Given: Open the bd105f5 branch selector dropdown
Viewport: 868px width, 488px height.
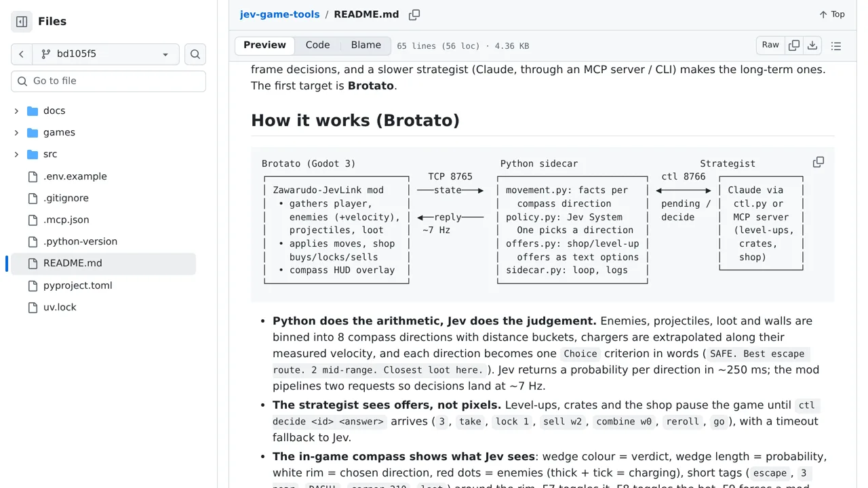Looking at the screenshot, I should click(106, 54).
